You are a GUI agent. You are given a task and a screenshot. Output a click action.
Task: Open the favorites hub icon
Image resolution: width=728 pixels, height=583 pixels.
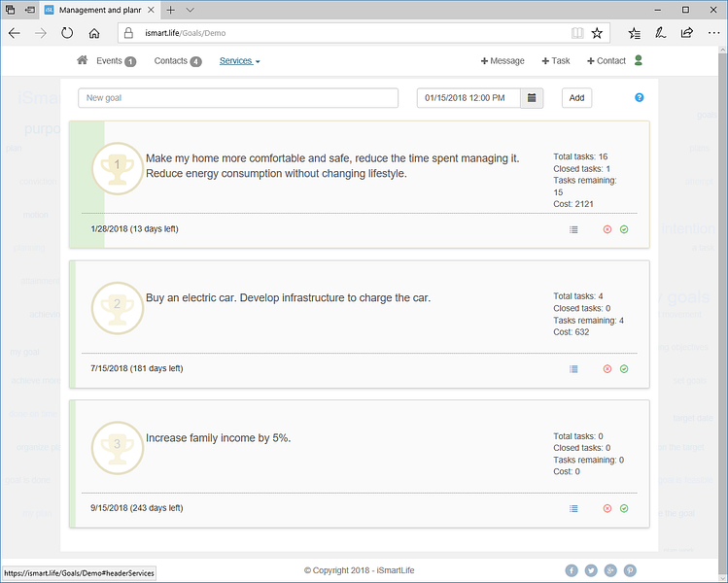click(635, 33)
